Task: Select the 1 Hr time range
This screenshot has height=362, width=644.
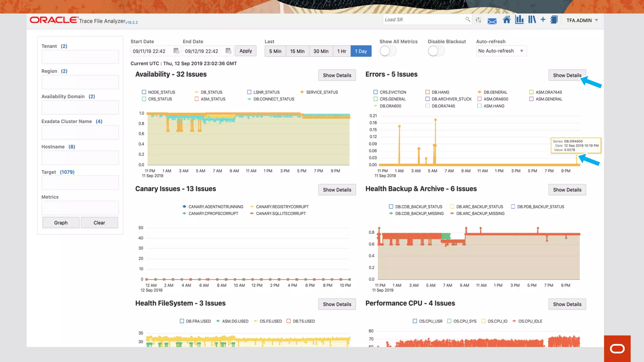Action: click(x=341, y=51)
